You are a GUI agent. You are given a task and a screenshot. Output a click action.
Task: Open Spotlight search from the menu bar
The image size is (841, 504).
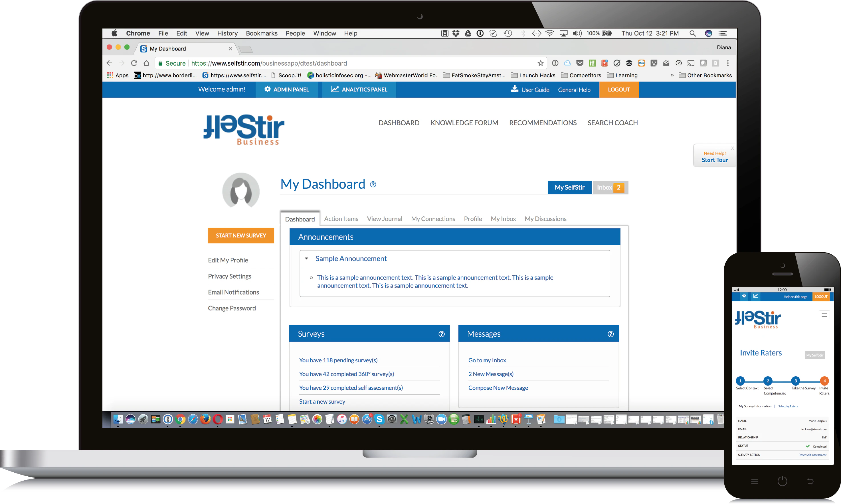pos(692,33)
